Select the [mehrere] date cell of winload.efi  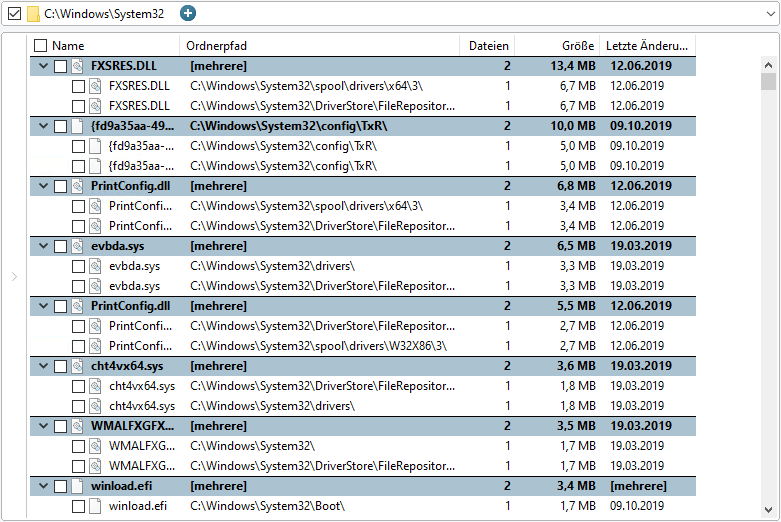coord(638,486)
